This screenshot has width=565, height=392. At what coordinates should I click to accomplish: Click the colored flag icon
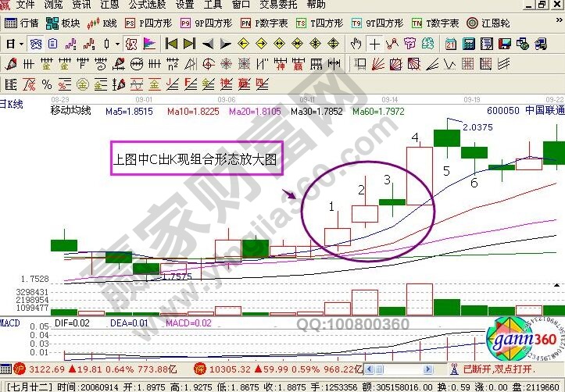149,45
